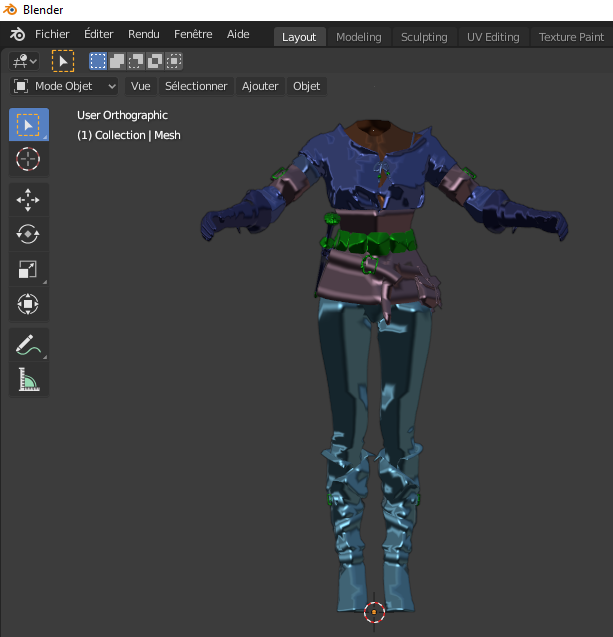The height and width of the screenshot is (637, 613).
Task: Select the Transform tool
Action: pyautogui.click(x=29, y=304)
